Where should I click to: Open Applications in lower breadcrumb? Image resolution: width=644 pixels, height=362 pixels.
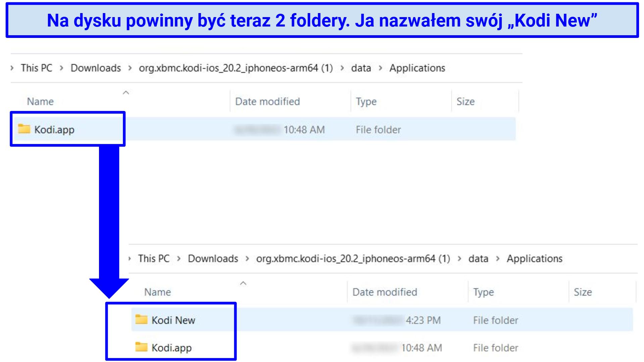pos(535,259)
